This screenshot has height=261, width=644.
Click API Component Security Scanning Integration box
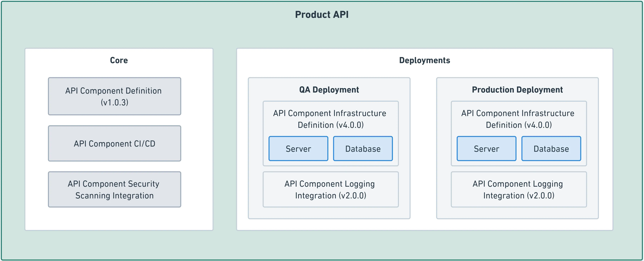[x=114, y=190]
